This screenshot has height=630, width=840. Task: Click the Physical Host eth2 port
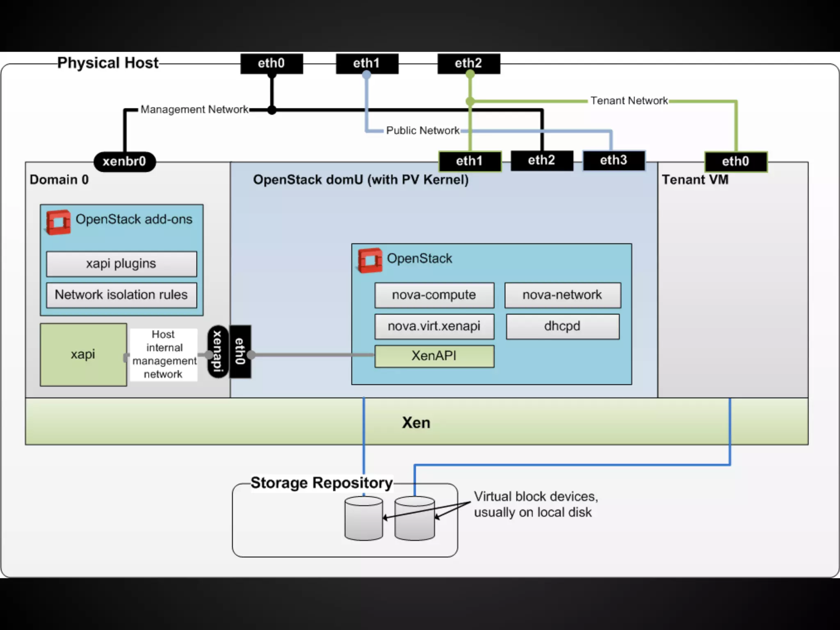468,63
